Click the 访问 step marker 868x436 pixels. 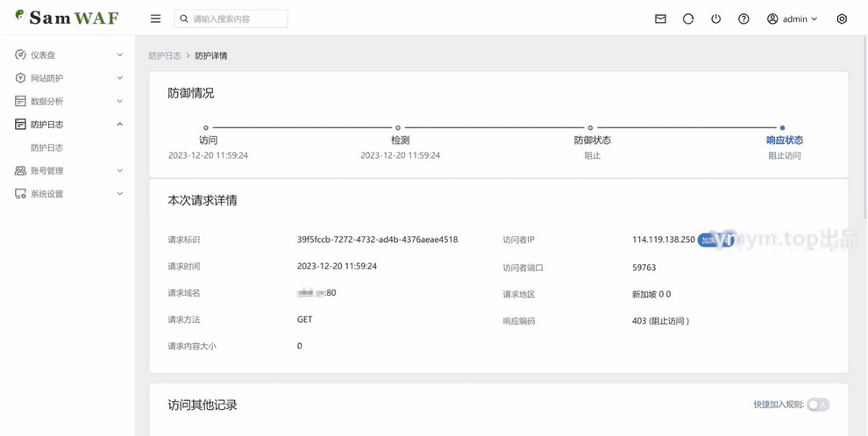click(x=206, y=128)
